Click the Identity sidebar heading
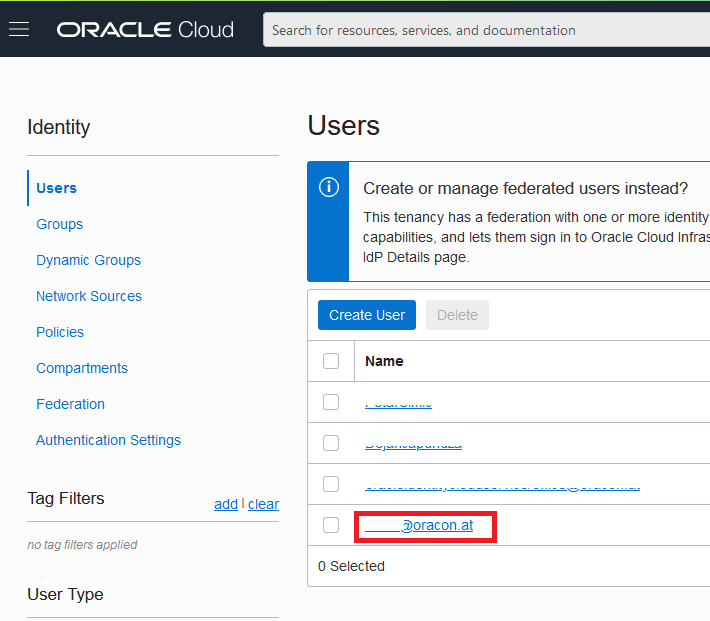 [58, 127]
